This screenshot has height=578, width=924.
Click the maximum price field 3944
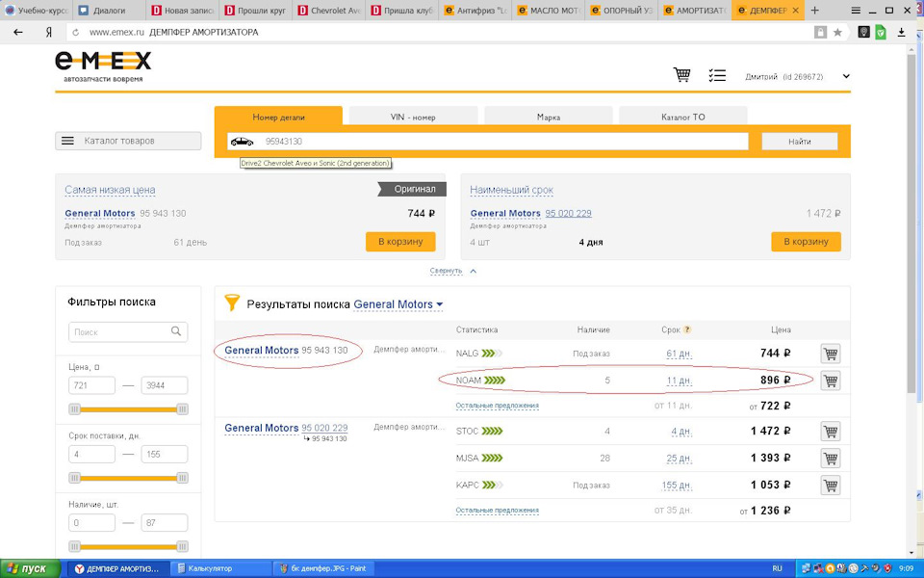(x=165, y=385)
